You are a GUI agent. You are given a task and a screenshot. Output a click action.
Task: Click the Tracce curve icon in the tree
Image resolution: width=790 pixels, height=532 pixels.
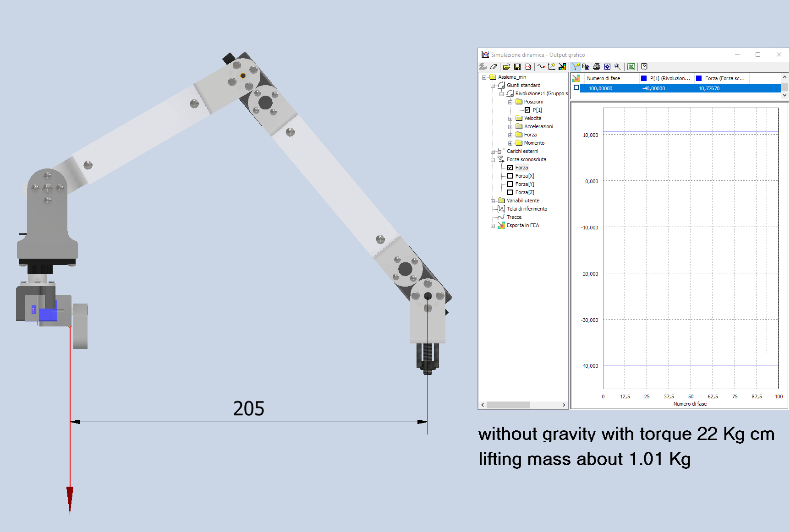pos(501,217)
